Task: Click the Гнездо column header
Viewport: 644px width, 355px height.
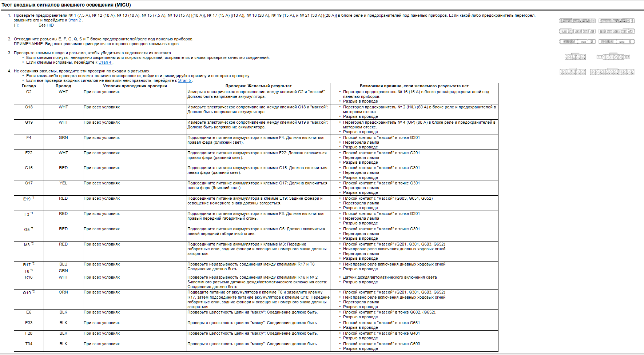Action: click(x=29, y=86)
